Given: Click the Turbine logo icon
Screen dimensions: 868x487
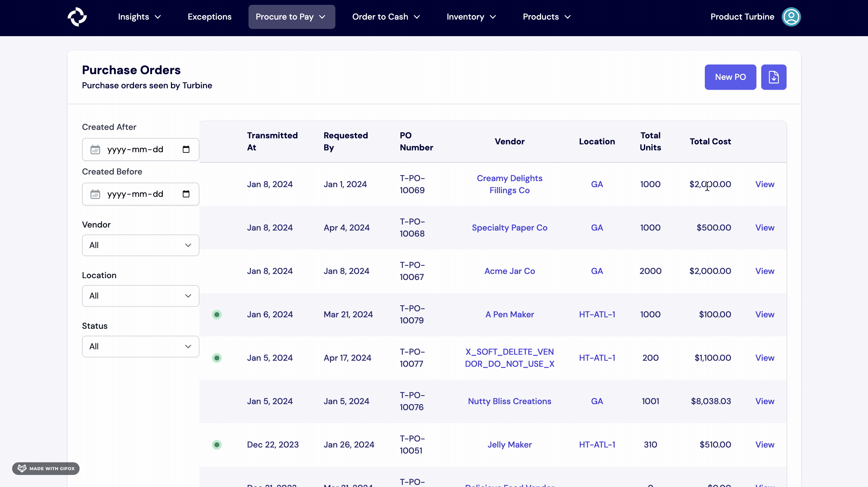Looking at the screenshot, I should [x=77, y=17].
